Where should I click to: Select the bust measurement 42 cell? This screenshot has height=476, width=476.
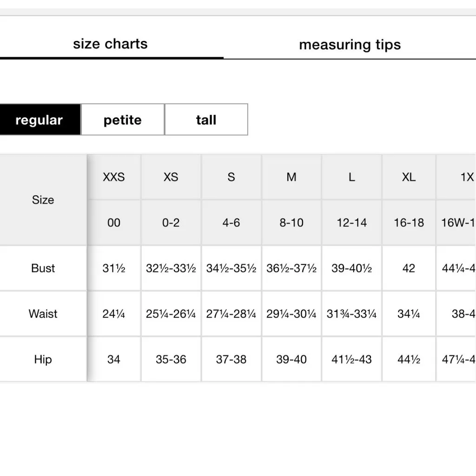(409, 268)
